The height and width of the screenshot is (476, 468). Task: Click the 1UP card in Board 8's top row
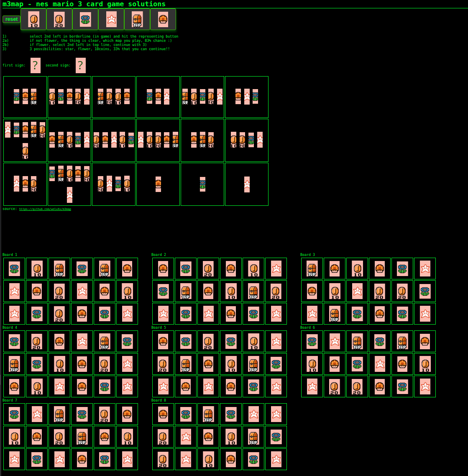(x=208, y=414)
